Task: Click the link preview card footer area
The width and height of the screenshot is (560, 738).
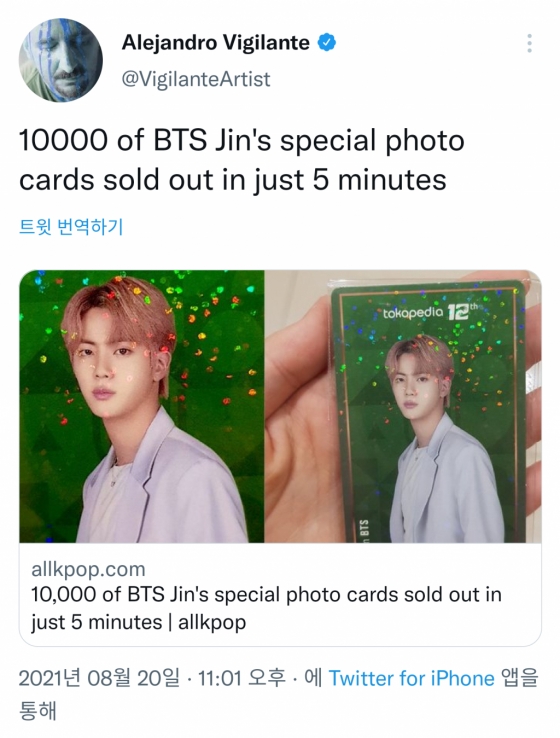Action: [x=280, y=595]
